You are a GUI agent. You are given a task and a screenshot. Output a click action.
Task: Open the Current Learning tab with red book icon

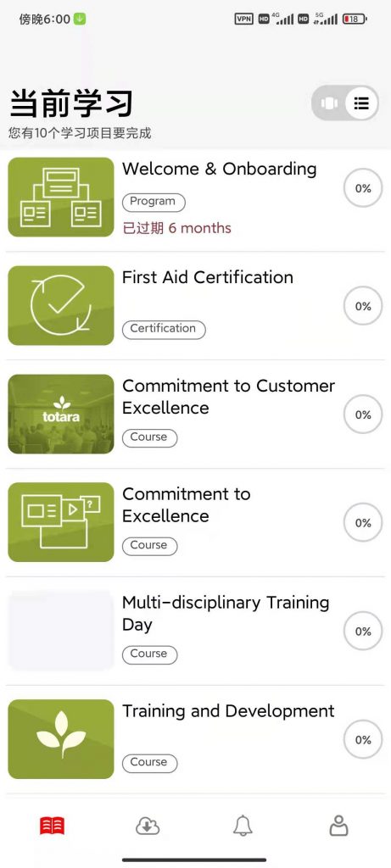click(52, 826)
